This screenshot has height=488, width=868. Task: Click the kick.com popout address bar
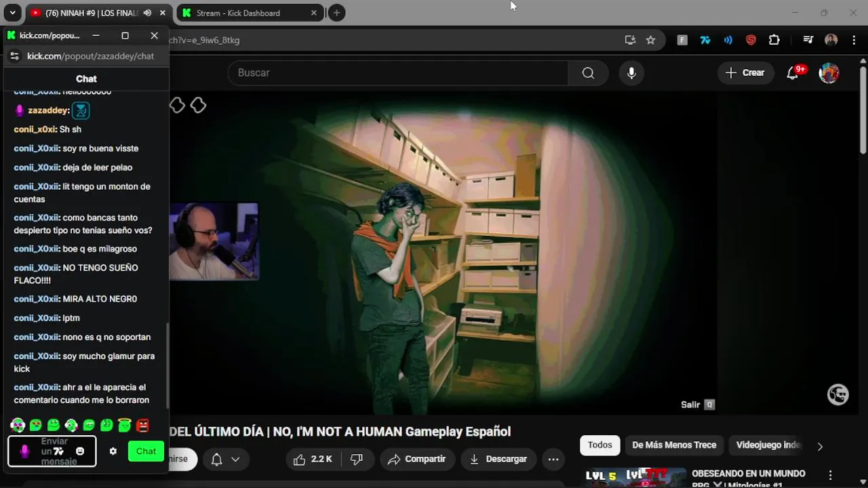[90, 56]
